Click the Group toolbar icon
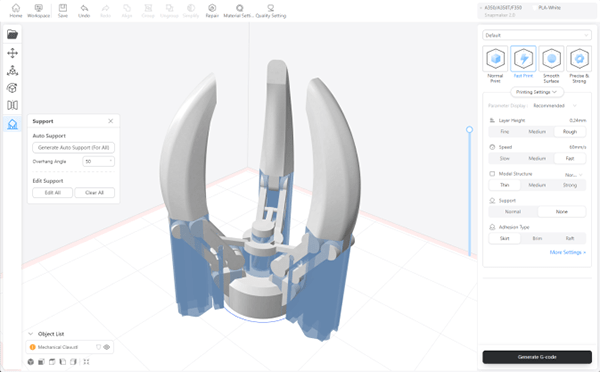The width and height of the screenshot is (600, 372). click(x=148, y=11)
